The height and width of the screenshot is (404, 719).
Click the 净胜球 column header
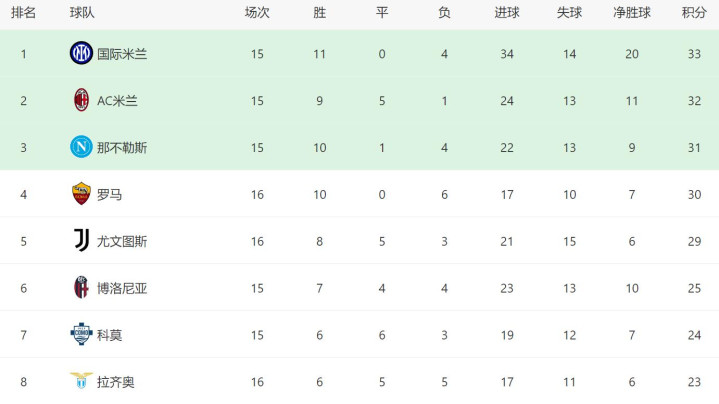tap(632, 13)
